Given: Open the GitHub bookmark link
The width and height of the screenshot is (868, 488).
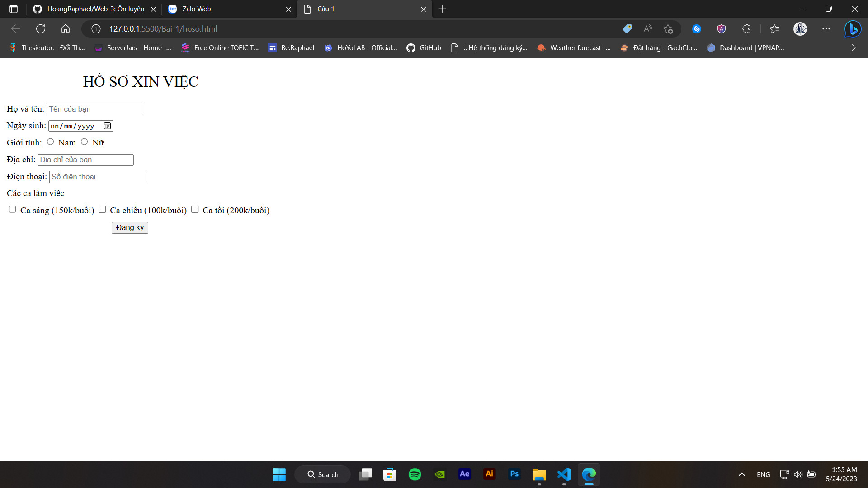Looking at the screenshot, I should click(x=424, y=48).
